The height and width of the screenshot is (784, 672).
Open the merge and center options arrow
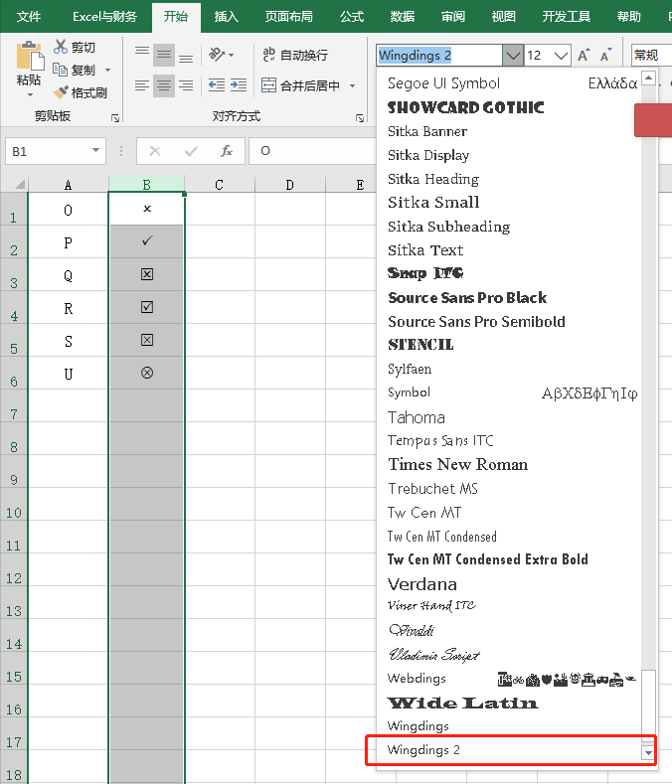pos(353,86)
